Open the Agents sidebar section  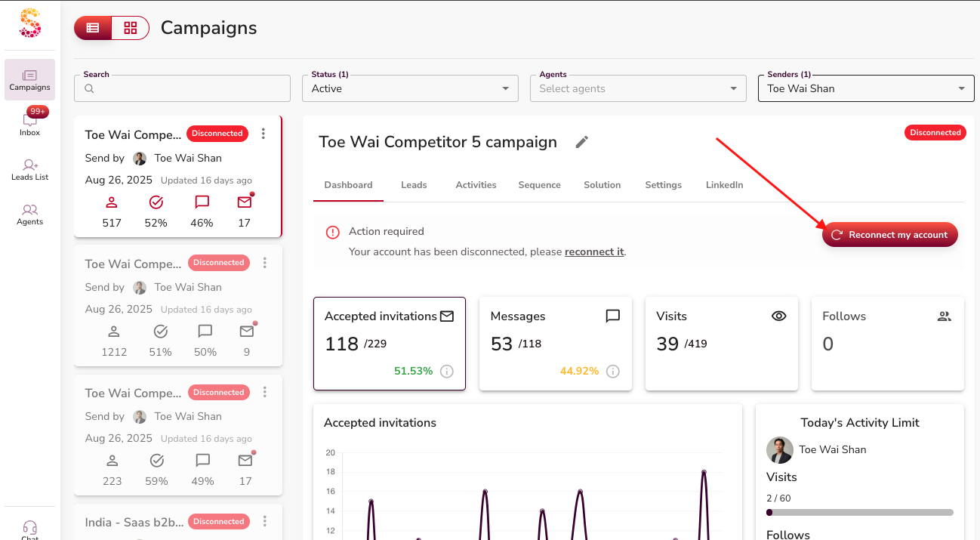(29, 214)
